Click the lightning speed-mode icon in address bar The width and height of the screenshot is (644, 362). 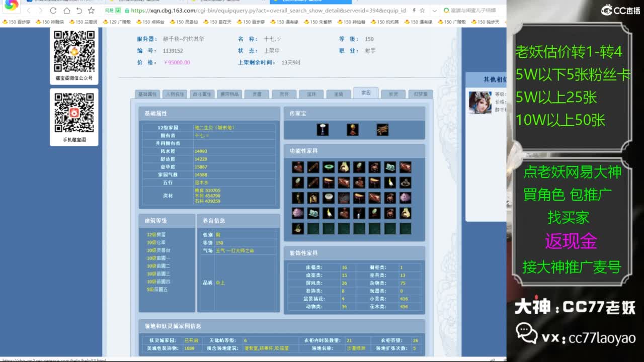point(414,10)
